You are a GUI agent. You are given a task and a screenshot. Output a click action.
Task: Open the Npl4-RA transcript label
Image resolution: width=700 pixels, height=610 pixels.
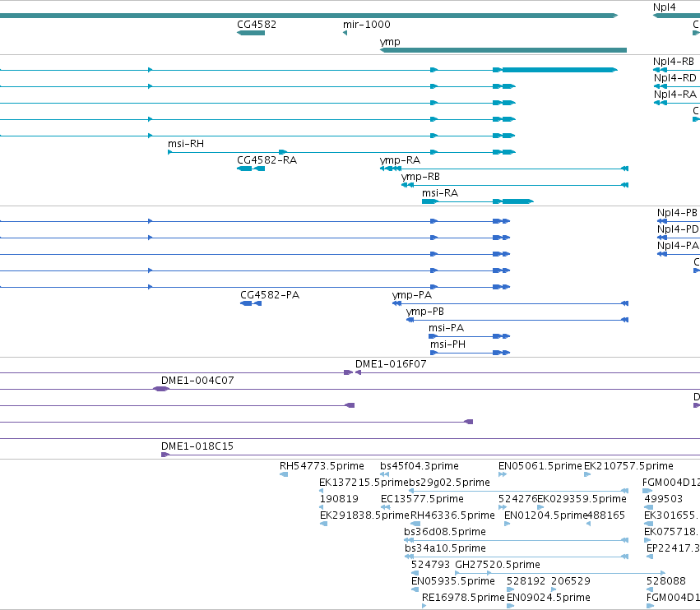click(x=675, y=95)
